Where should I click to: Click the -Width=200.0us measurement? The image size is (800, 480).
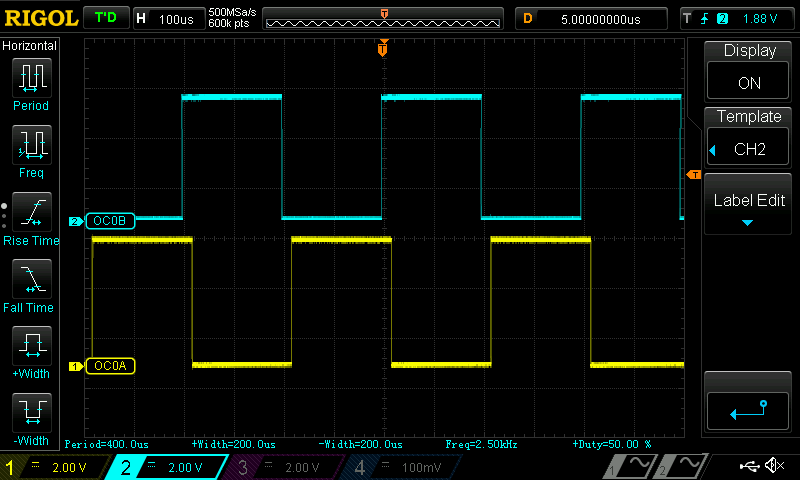(x=360, y=444)
